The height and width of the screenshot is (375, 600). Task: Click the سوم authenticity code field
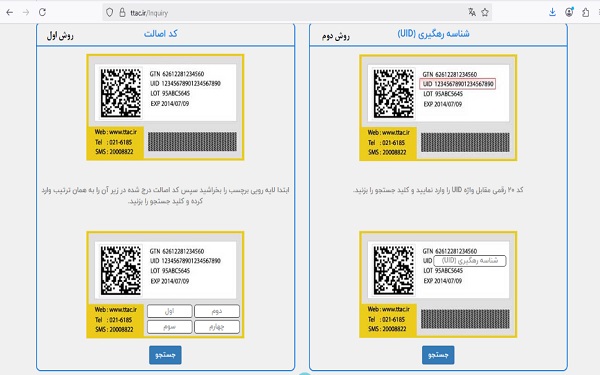(170, 327)
